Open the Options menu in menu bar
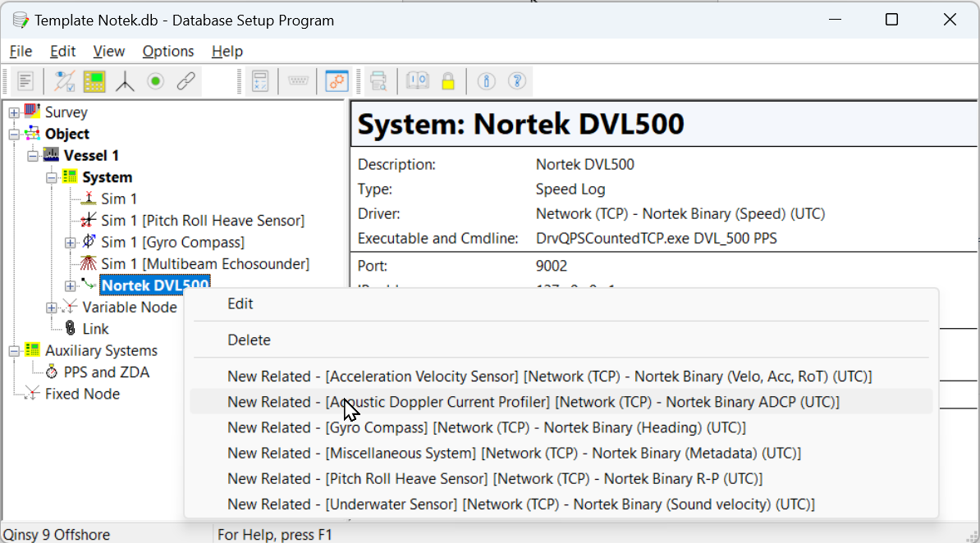 [168, 51]
